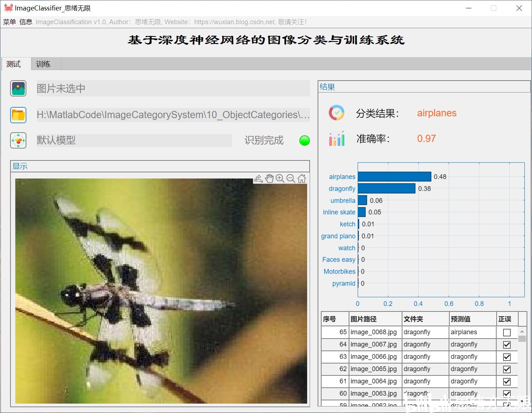The width and height of the screenshot is (532, 413).
Task: Click the 正误 column header
Action: tap(507, 319)
